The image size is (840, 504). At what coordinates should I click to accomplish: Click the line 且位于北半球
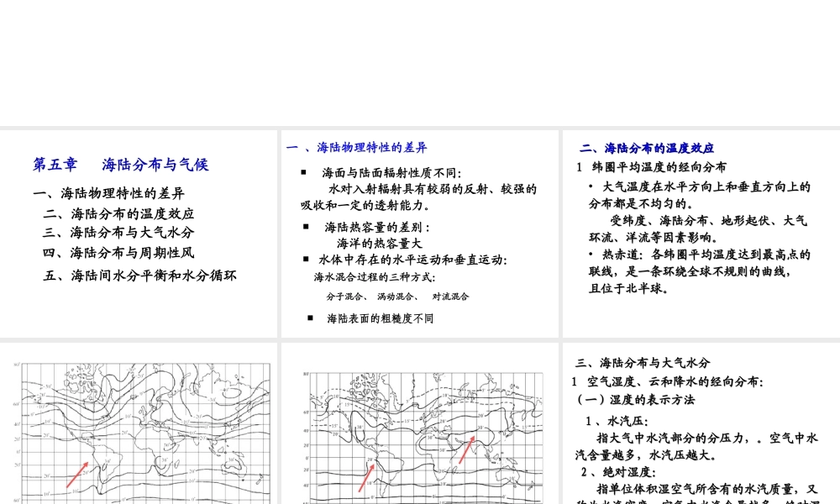[x=629, y=289]
